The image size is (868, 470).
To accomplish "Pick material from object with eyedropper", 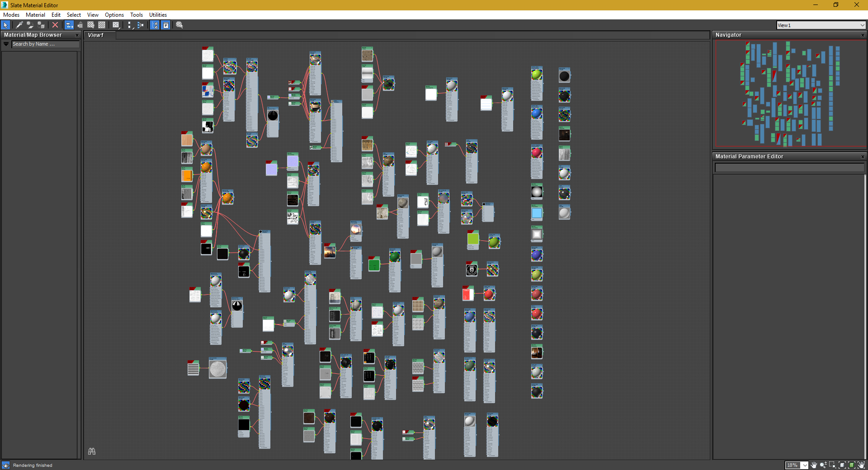I will pos(19,25).
